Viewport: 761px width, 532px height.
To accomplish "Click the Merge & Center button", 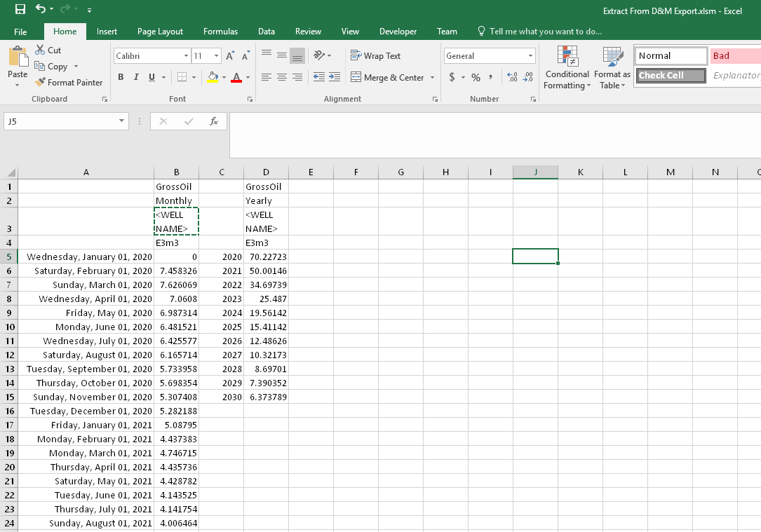I will pyautogui.click(x=387, y=77).
